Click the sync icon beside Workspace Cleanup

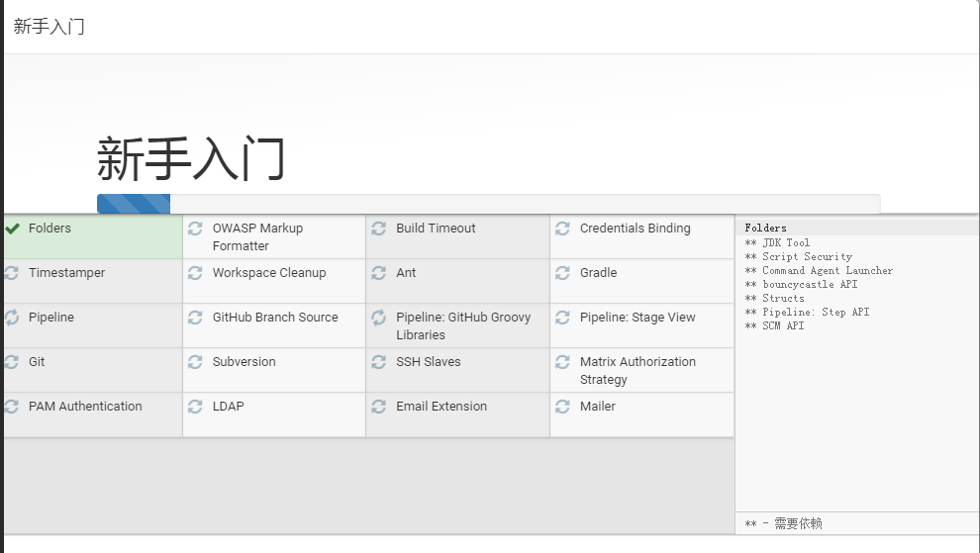195,273
